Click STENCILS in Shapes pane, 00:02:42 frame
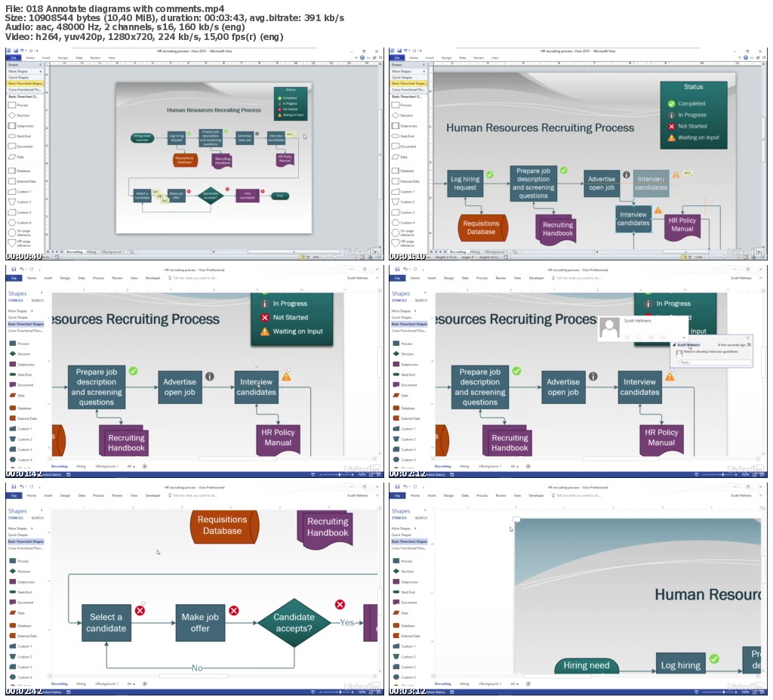The image size is (773, 700). point(15,518)
